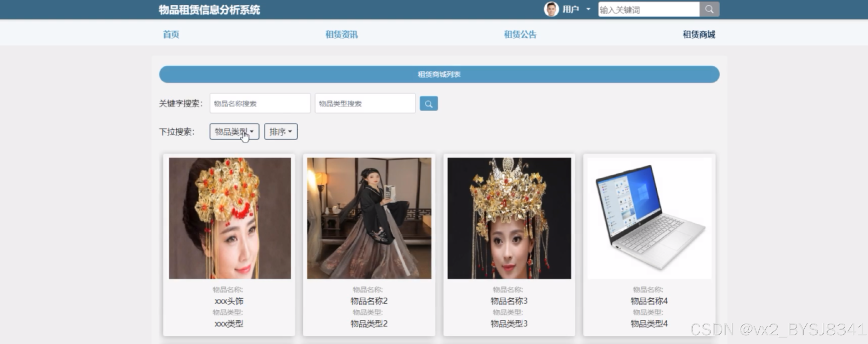Click the 物品名称搜索 input box
Screen dimensions: 868x344
[260, 104]
